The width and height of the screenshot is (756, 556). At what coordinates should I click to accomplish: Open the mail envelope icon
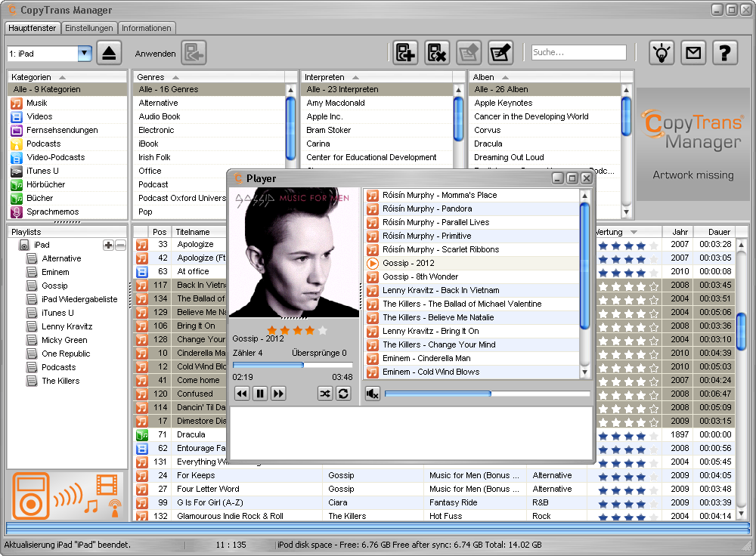click(x=693, y=53)
